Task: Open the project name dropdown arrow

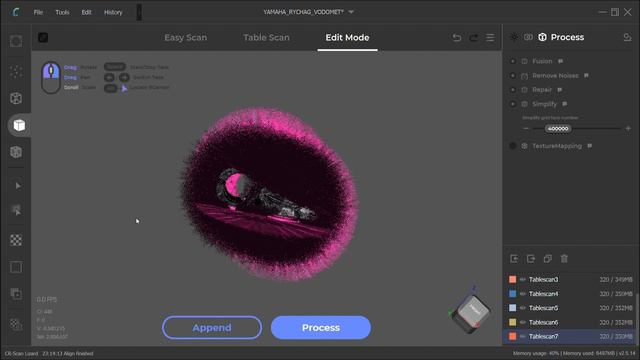Action: click(x=351, y=12)
